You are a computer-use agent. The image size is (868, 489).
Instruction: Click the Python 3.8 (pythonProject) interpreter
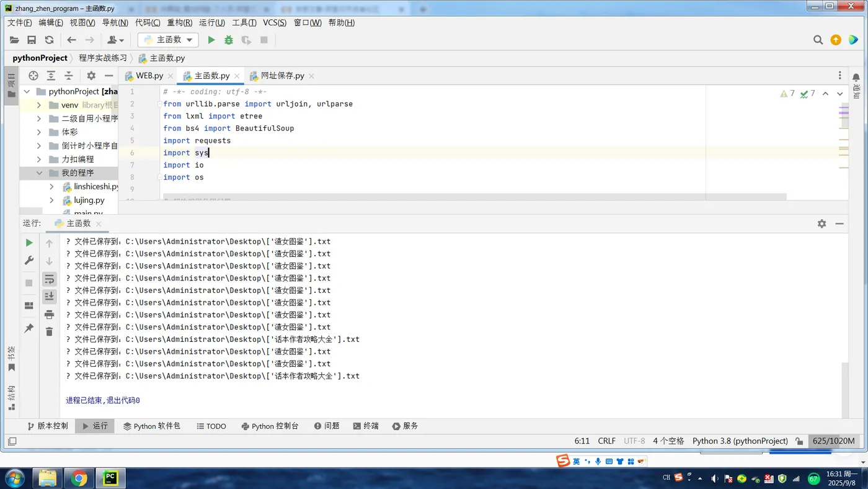pyautogui.click(x=740, y=441)
